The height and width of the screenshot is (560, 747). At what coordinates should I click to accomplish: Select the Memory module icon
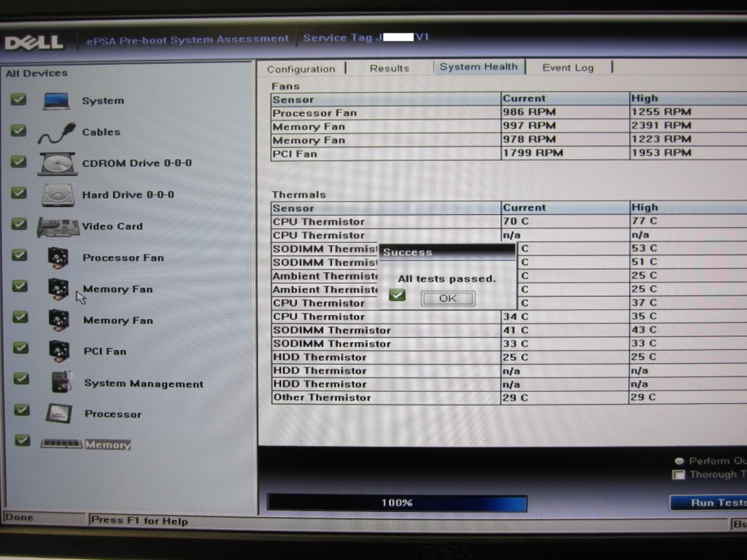coord(61,443)
